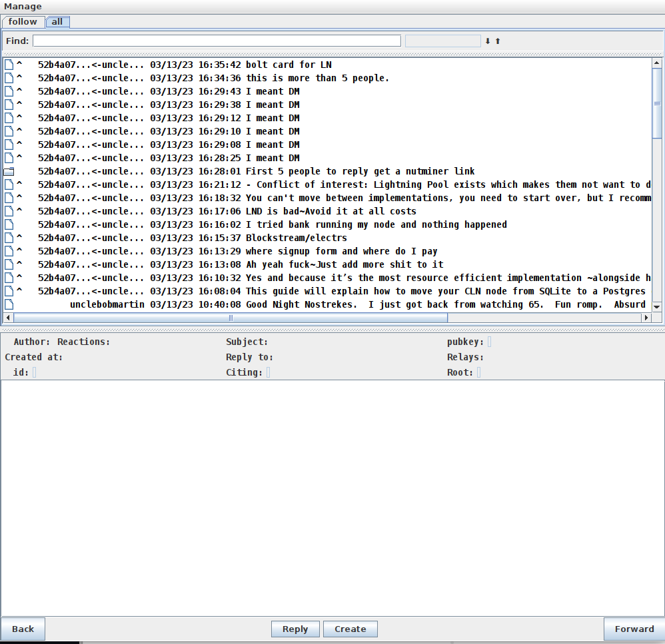Select 'Yes and because it's the most resource efficient' row

tap(327, 278)
